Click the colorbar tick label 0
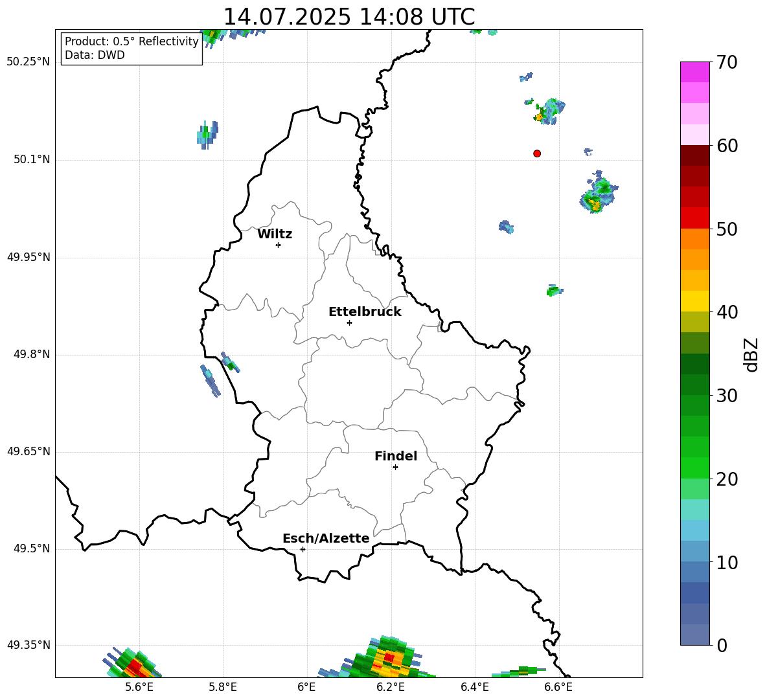767x700 pixels. (722, 646)
